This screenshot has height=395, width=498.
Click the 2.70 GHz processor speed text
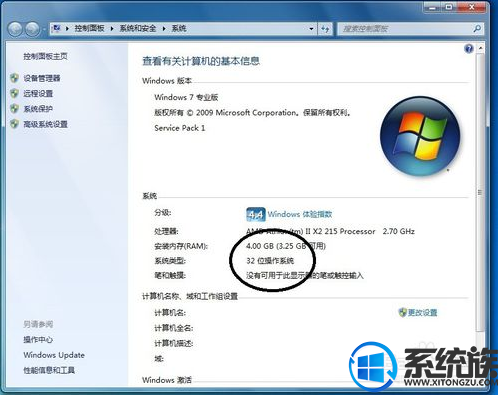point(399,231)
